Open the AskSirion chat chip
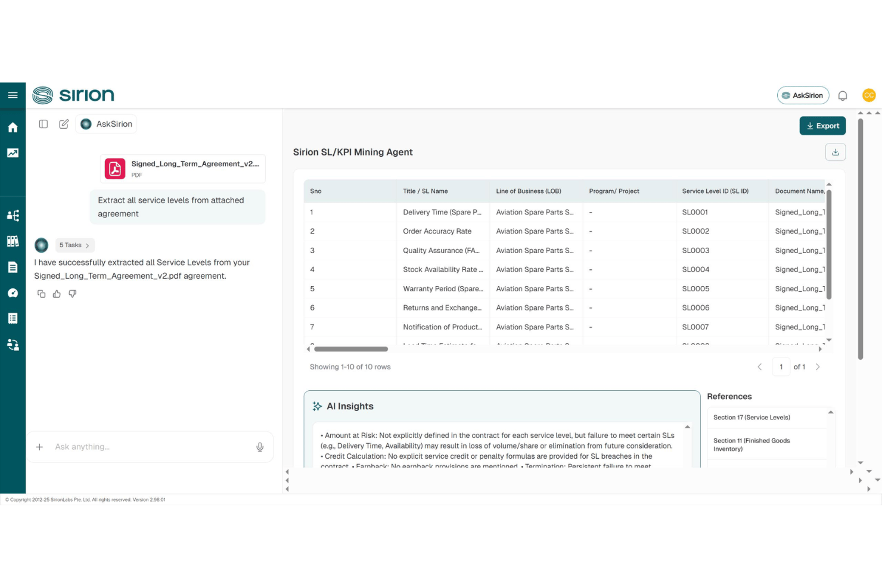882x588 pixels. pos(106,124)
